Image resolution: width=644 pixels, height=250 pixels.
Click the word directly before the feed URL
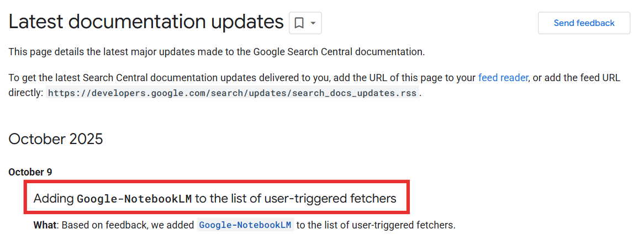[25, 93]
